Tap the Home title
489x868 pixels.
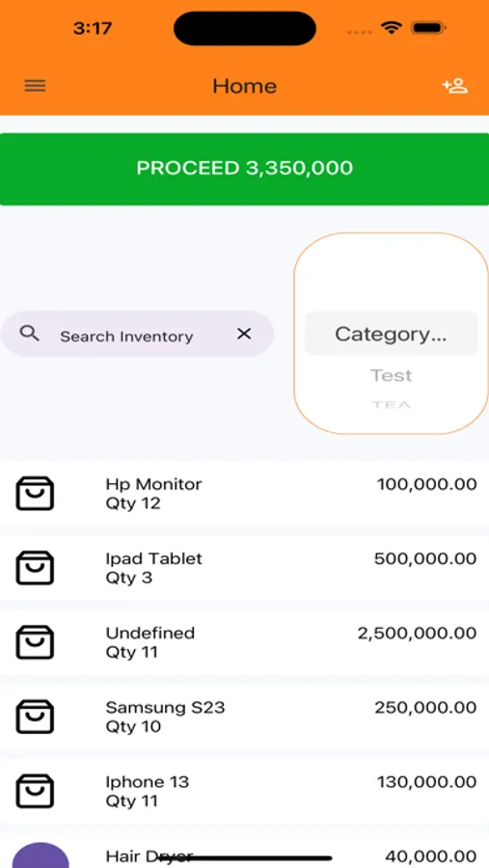[244, 86]
